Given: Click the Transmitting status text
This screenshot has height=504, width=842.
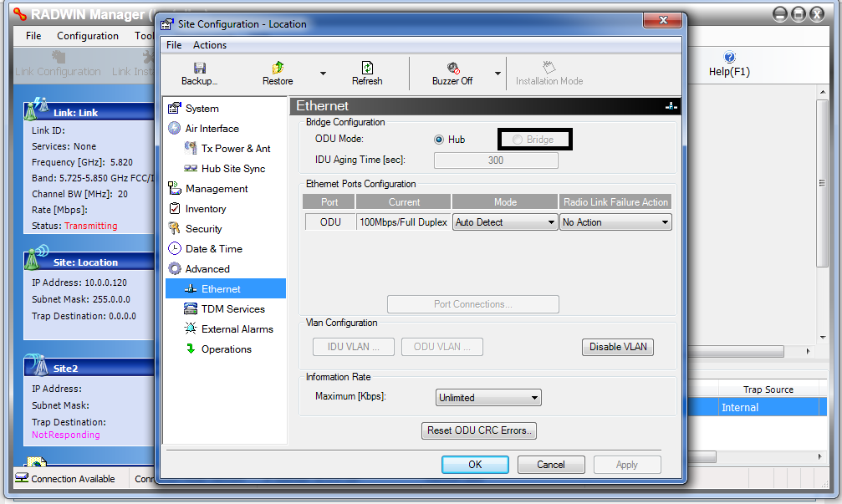Looking at the screenshot, I should tap(91, 226).
